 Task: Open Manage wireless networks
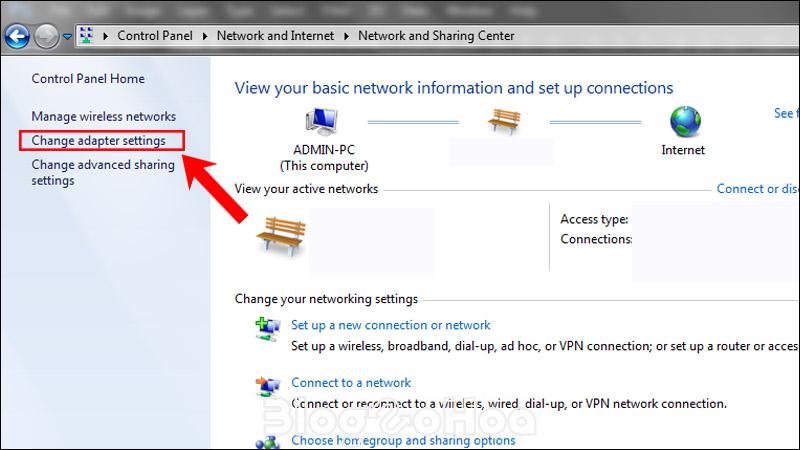pyautogui.click(x=104, y=116)
